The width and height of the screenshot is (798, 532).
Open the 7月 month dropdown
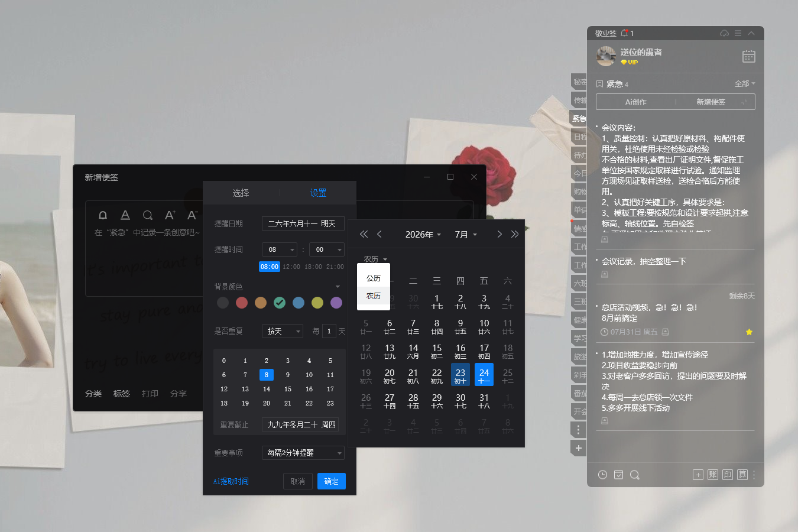[466, 235]
